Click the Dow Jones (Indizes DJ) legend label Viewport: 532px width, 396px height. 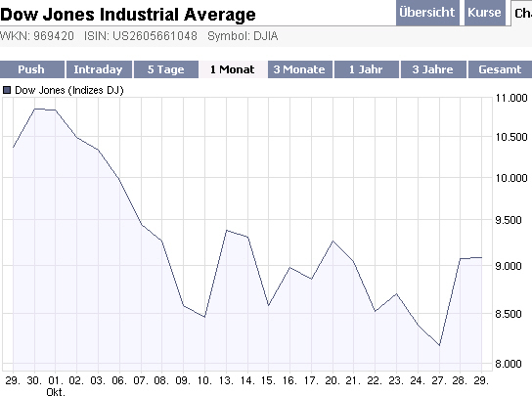(69, 90)
